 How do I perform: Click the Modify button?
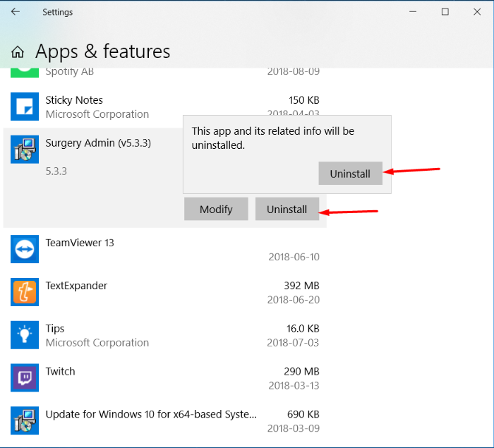pyautogui.click(x=216, y=209)
